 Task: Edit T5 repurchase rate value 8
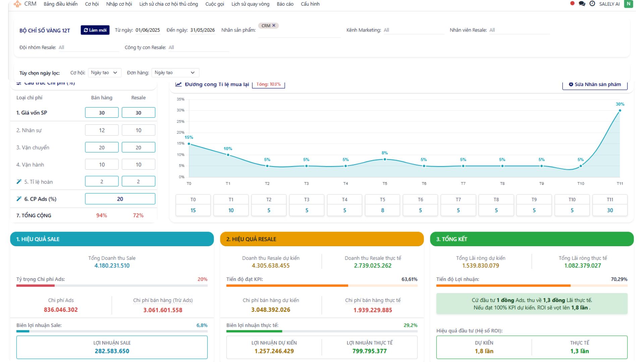[x=382, y=210]
